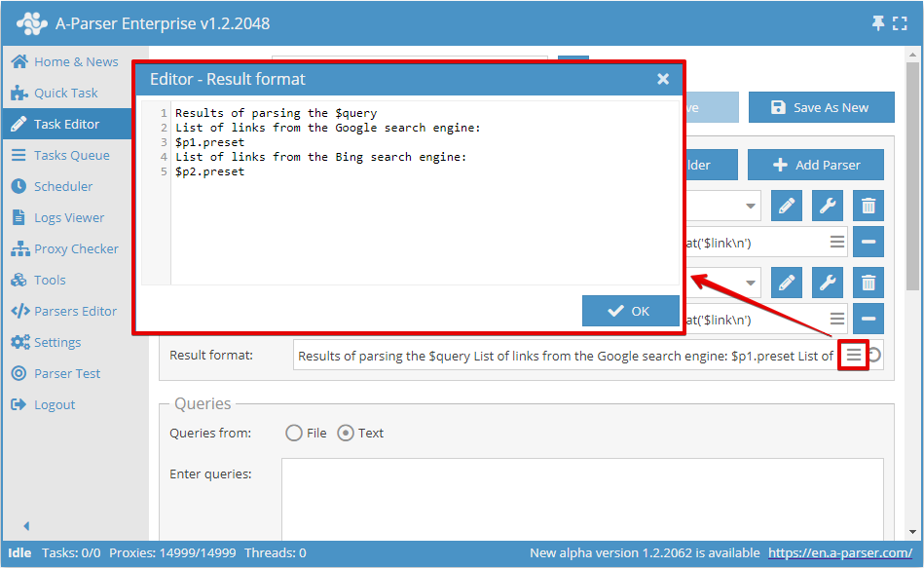Click the wrench settings icon of second parser

828,284
